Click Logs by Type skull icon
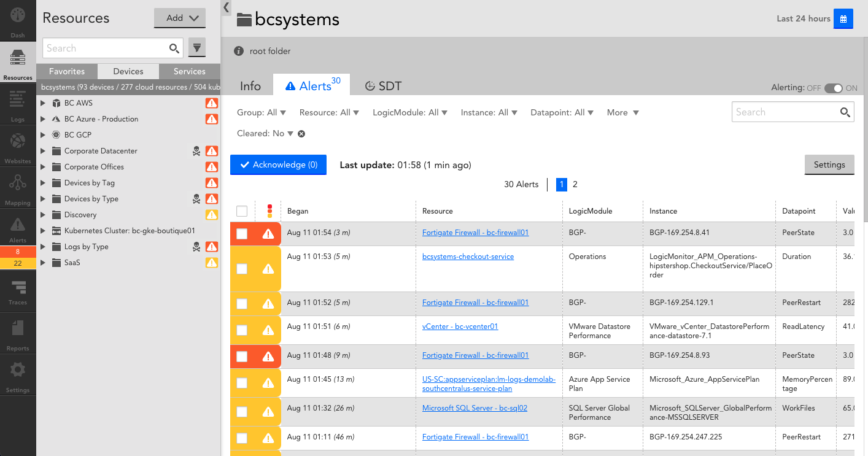Screen dimensions: 868x456 (196, 247)
